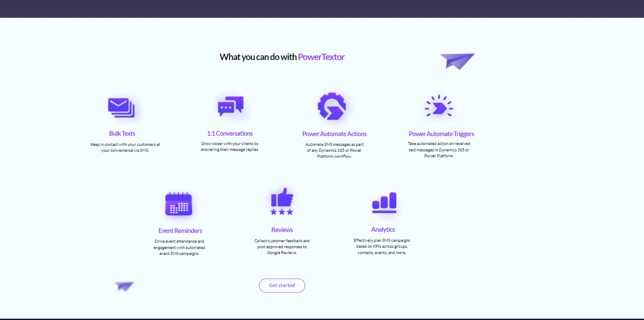Click the Bulk Texts envelope icon
Image resolution: width=644 pixels, height=320 pixels.
121,107
